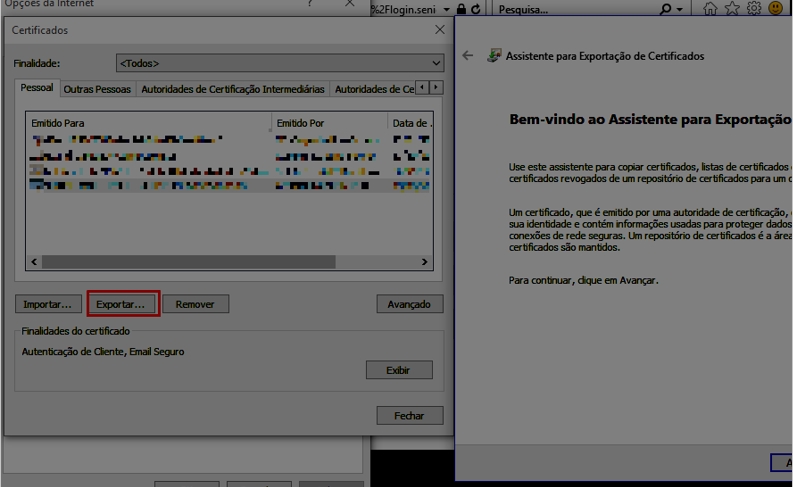This screenshot has height=487, width=793.
Task: Sort by Emitido Por column header
Action: pos(329,123)
